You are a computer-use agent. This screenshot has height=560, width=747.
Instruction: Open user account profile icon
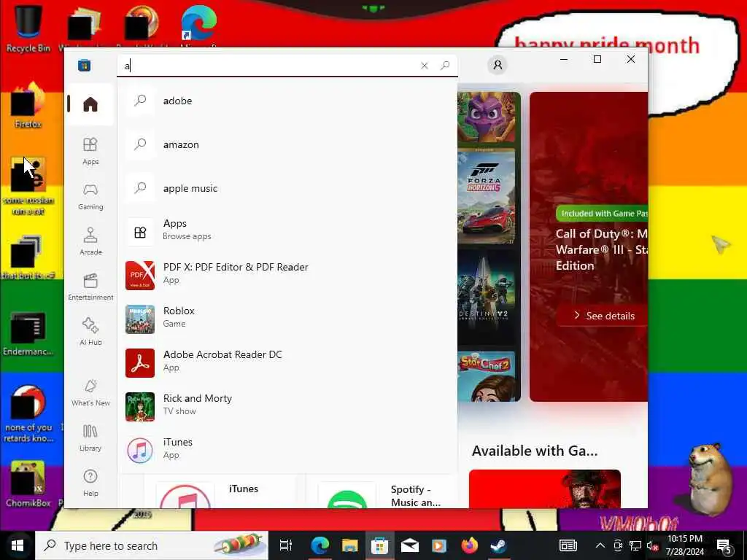click(498, 65)
